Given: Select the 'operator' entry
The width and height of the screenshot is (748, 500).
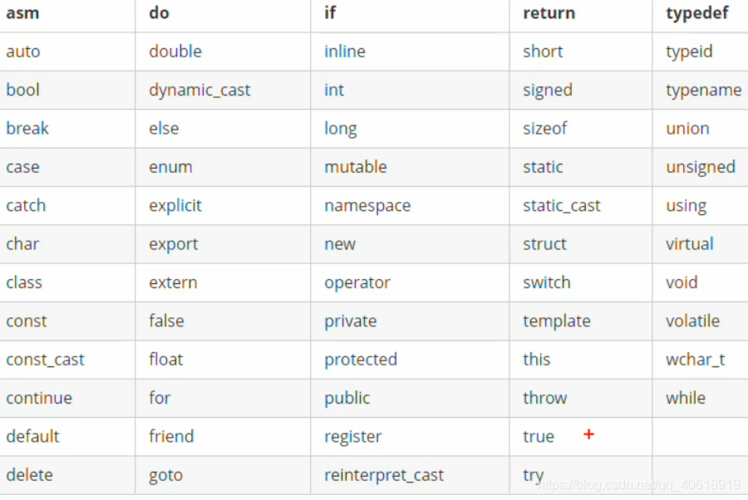Looking at the screenshot, I should tap(357, 283).
